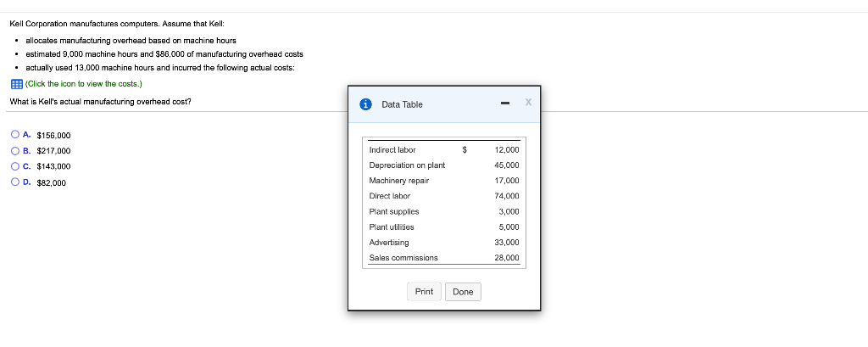Viewport: 868px width, 347px height.
Task: Click the 5,000 value
Action: pos(509,227)
